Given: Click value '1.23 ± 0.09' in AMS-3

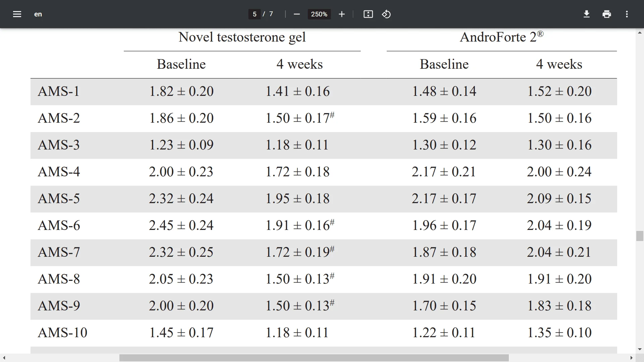Looking at the screenshot, I should click(x=181, y=145).
